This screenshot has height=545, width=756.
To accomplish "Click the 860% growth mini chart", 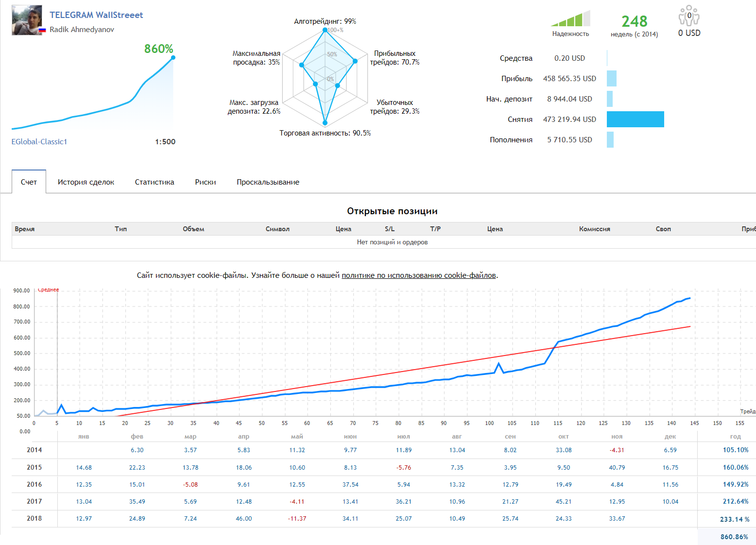I will point(92,92).
